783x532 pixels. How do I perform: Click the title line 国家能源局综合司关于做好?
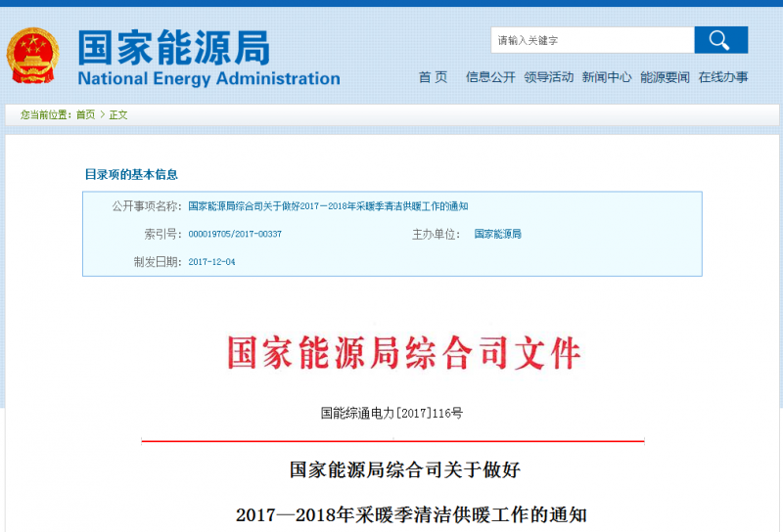405,470
